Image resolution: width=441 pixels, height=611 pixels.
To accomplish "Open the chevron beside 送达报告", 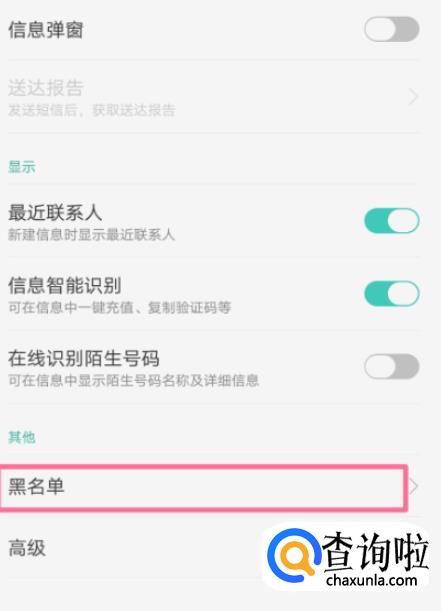I will point(413,97).
